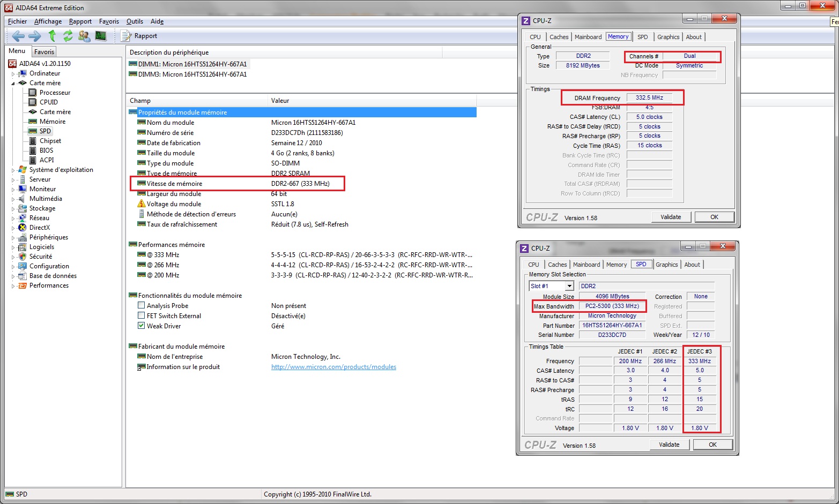Open the micron.com products link
This screenshot has width=839, height=504.
point(333,367)
